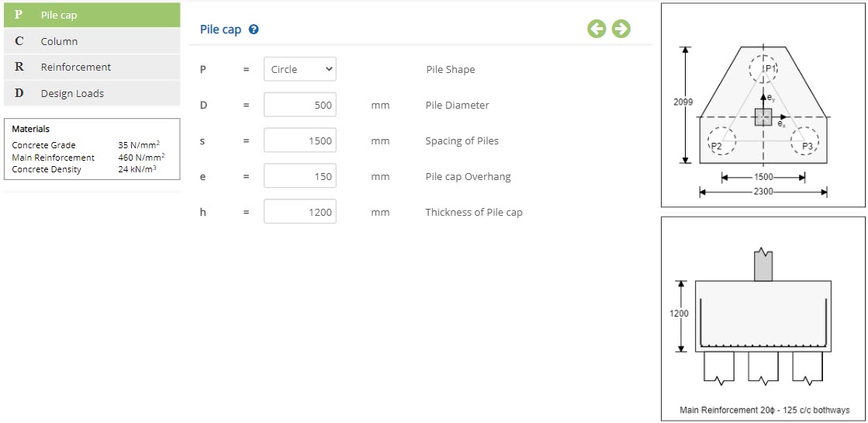Open the Column tab
The width and height of the screenshot is (868, 423).
(x=92, y=42)
